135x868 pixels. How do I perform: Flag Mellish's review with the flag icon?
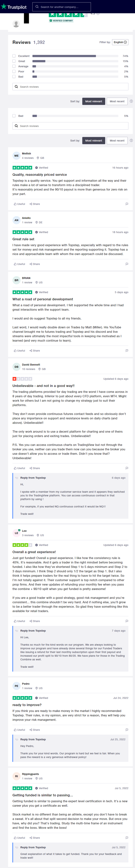tap(127, 204)
